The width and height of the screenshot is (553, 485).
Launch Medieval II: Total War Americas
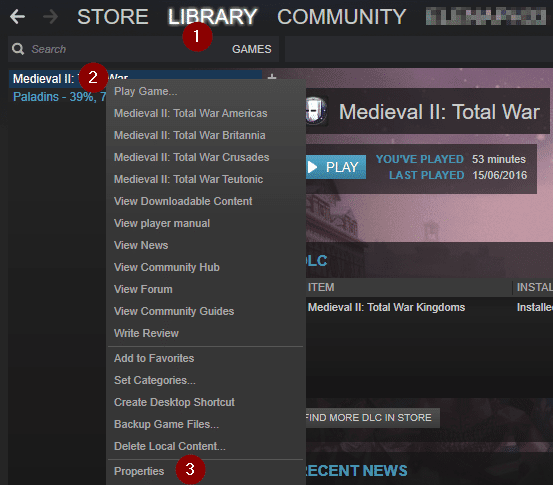[190, 113]
